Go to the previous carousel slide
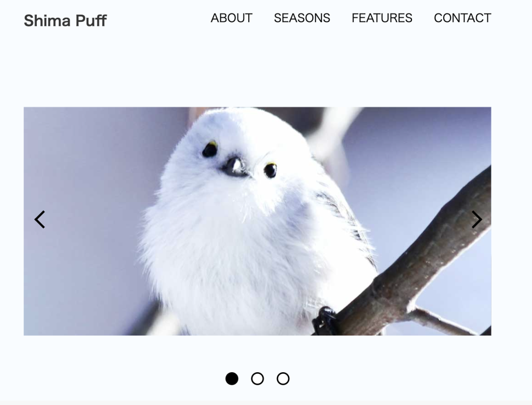The height and width of the screenshot is (405, 532). pyautogui.click(x=39, y=219)
